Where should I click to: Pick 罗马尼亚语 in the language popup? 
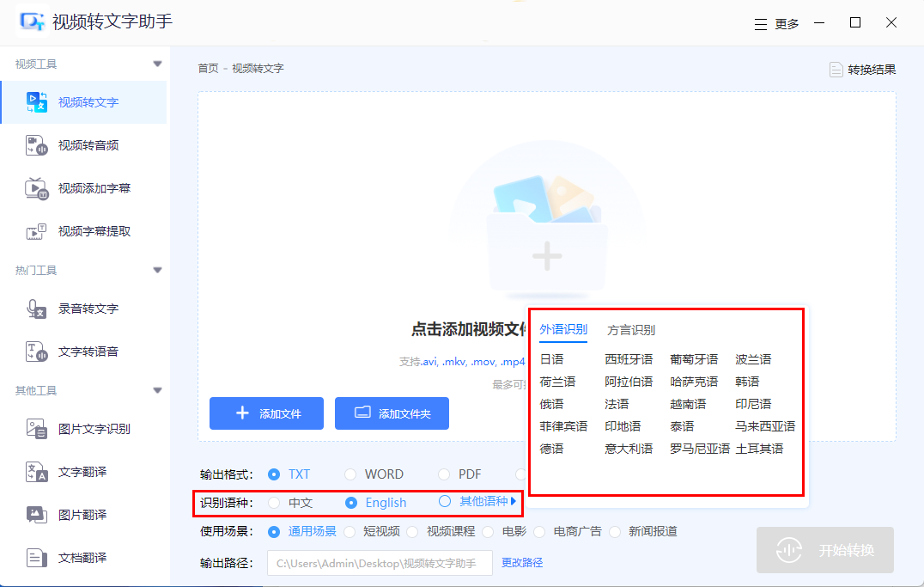tap(700, 449)
